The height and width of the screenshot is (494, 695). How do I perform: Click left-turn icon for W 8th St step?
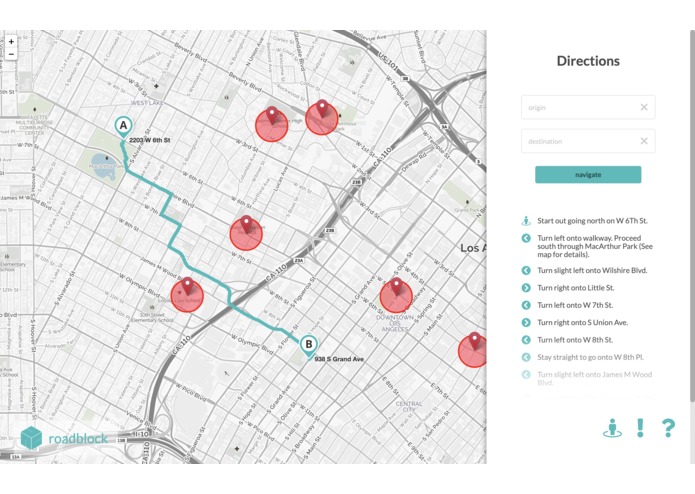[x=526, y=340]
